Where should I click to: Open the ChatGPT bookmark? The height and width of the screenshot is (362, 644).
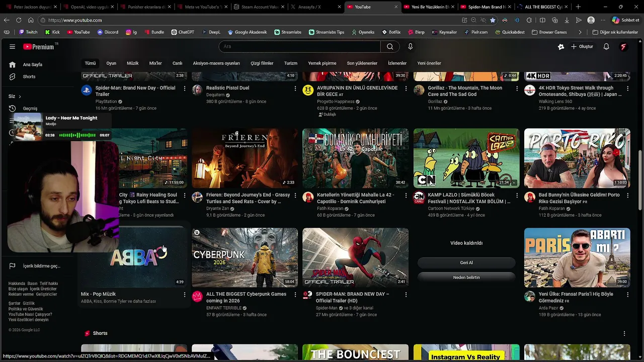pyautogui.click(x=182, y=32)
